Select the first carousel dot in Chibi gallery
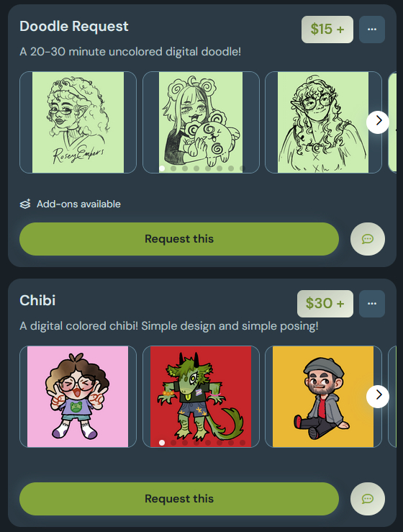 162,443
